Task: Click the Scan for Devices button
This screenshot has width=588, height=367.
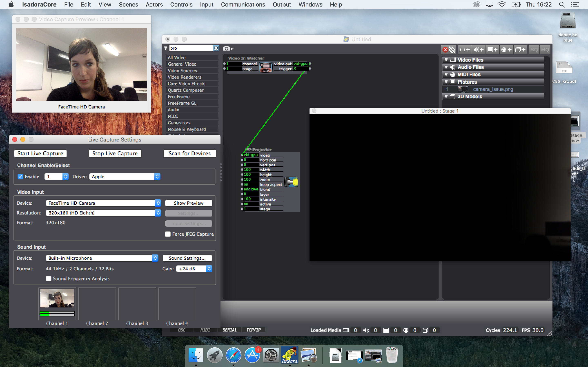Action: click(189, 154)
